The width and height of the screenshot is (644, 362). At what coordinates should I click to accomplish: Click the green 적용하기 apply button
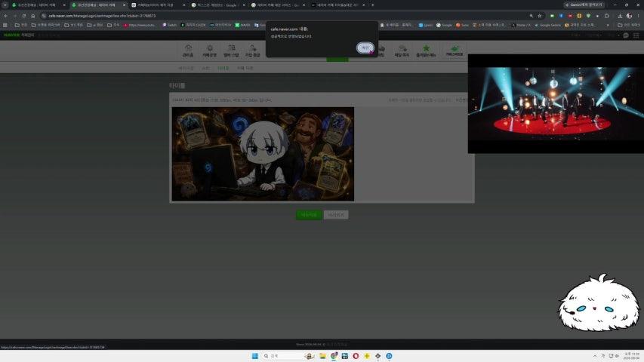pos(309,215)
